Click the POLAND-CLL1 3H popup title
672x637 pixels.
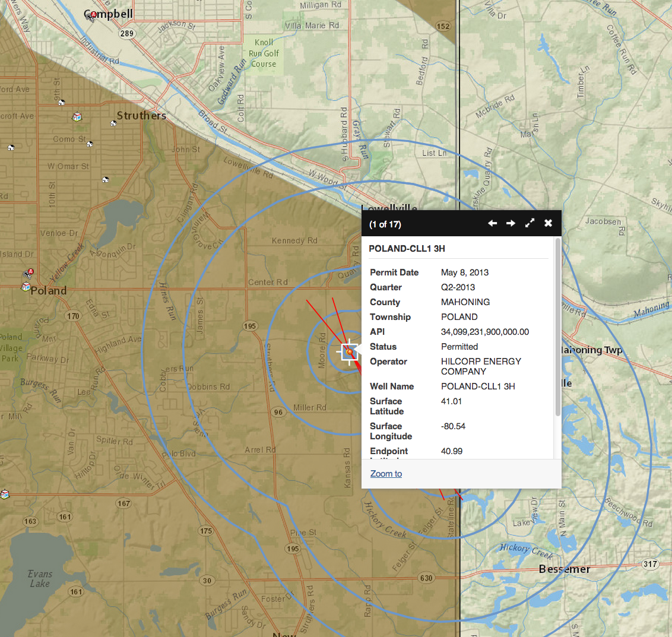(407, 249)
